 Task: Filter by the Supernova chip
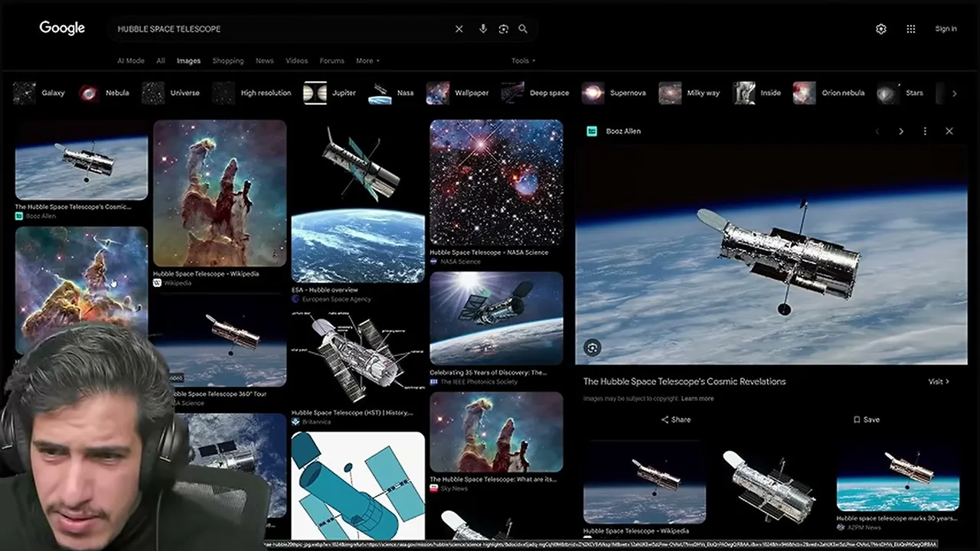pyautogui.click(x=614, y=93)
